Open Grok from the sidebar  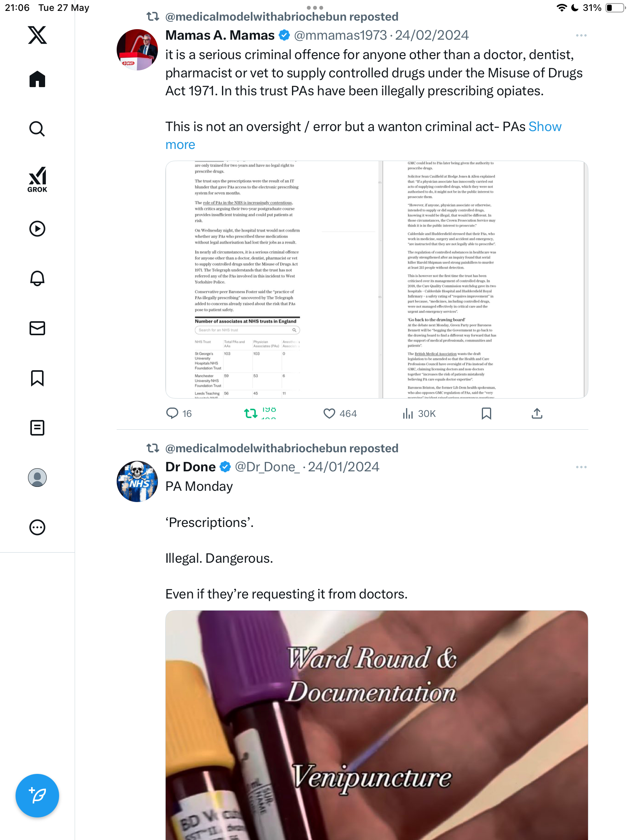pos(37,179)
